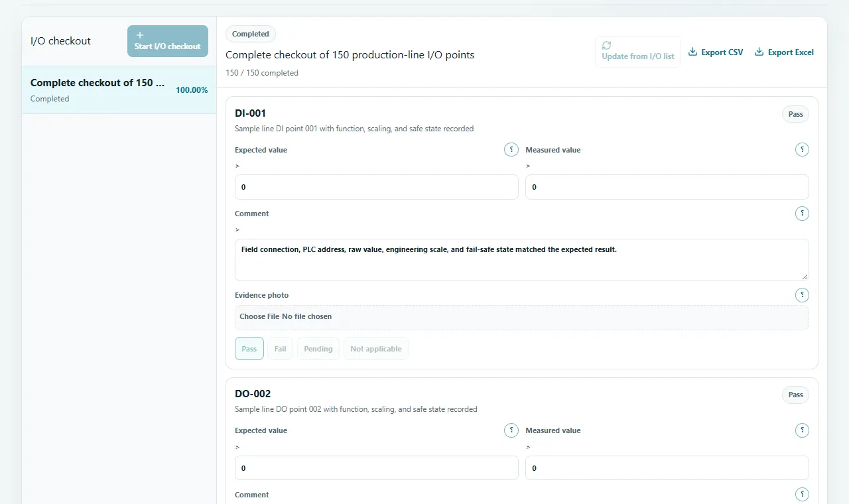This screenshot has height=504, width=849.
Task: Click the DI-001 heading
Action: pos(251,113)
